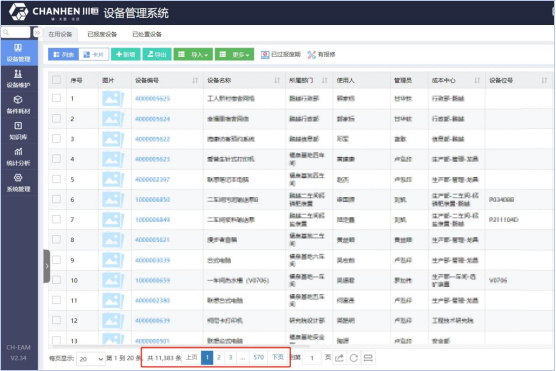Select the 卡片 card view
Viewport: 556px width, 371px height.
(94, 54)
